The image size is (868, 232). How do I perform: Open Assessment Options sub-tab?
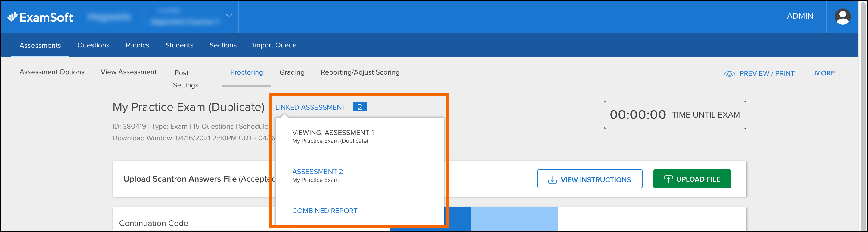(x=52, y=72)
